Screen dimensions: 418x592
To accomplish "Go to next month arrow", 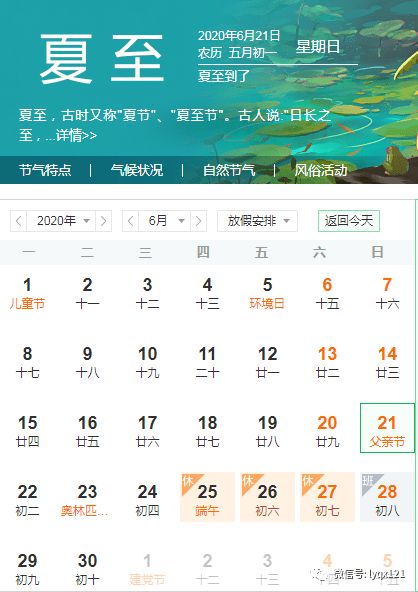I will 199,221.
